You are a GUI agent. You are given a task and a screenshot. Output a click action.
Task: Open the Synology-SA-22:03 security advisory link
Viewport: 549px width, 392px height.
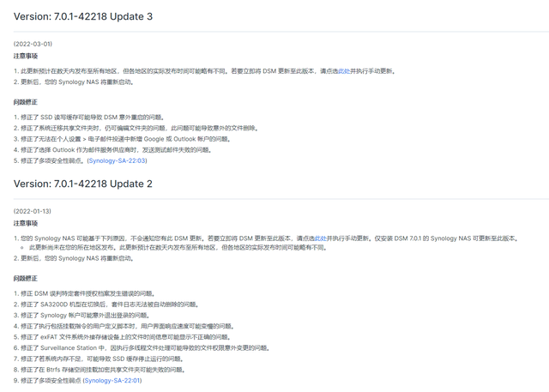[117, 160]
